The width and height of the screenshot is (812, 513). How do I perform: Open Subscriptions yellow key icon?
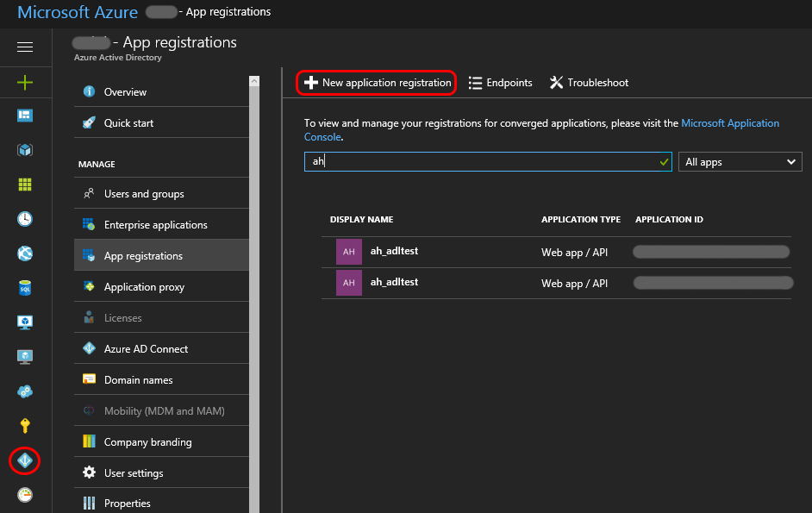(25, 425)
